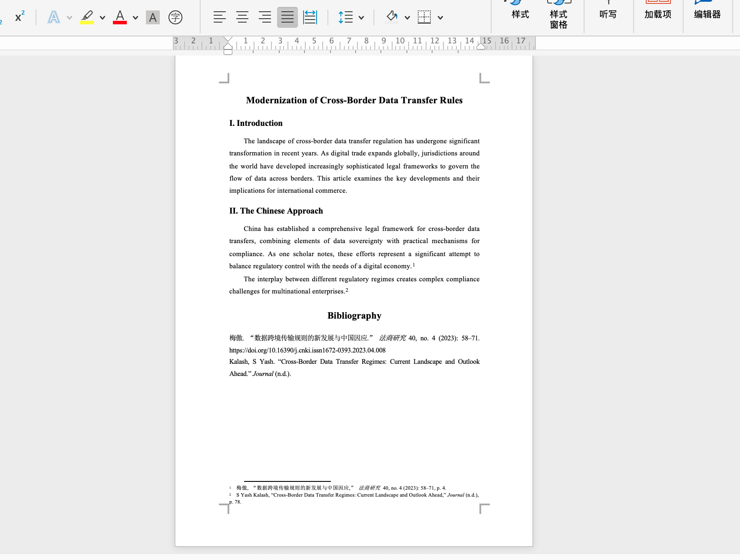Click the paragraph starting 'The interplay between'
This screenshot has height=560, width=740.
(354, 285)
